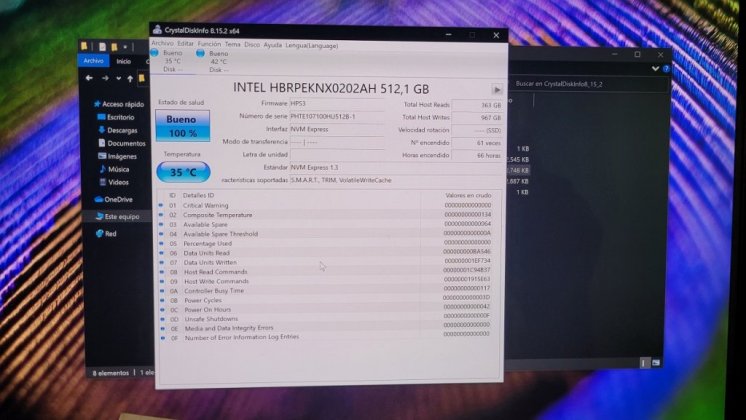Open the Ayuda menu
The image size is (746, 420).
[x=273, y=45]
